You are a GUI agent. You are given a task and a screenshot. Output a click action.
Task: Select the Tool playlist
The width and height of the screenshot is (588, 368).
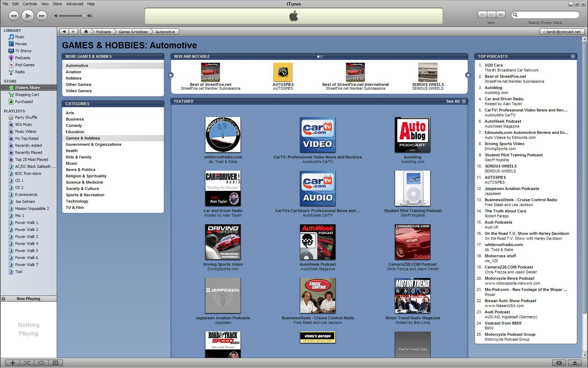point(19,272)
